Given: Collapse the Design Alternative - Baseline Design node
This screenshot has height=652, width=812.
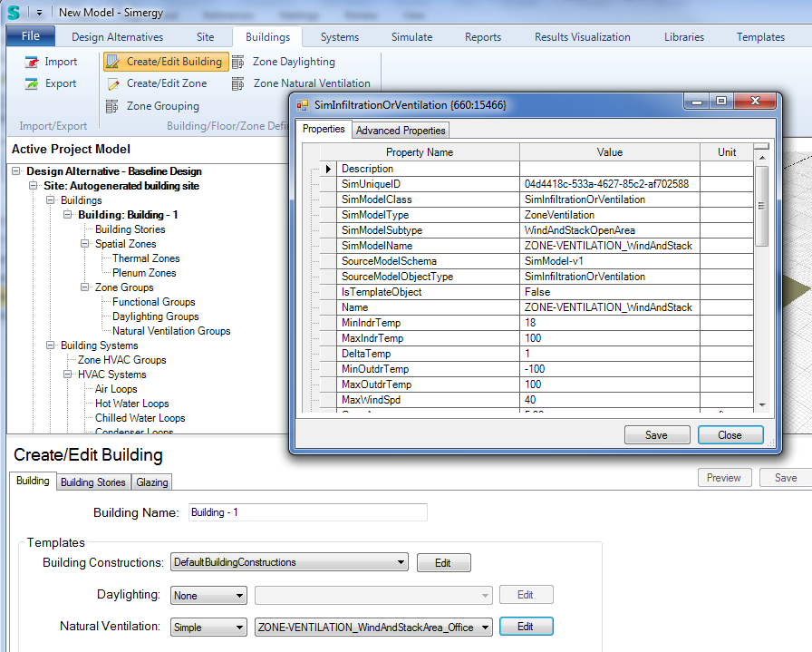Looking at the screenshot, I should 16,171.
